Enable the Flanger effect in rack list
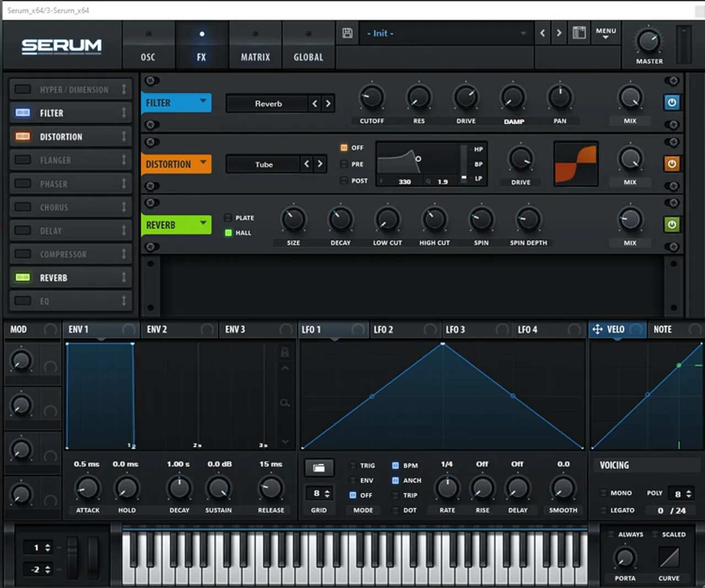Viewport: 705px width, 588px height. (x=23, y=160)
